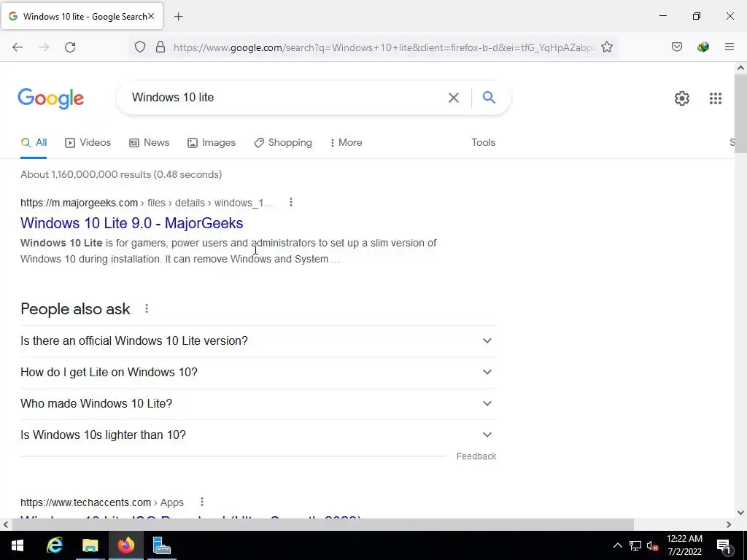Open the notification action center
The height and width of the screenshot is (560, 747).
point(724,545)
